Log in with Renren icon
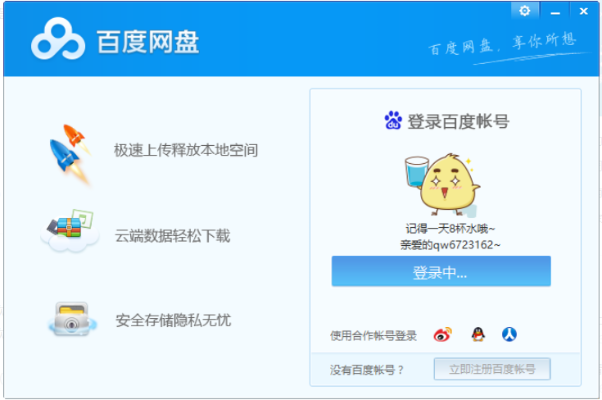Viewport: 602px width, 400px height. [509, 335]
